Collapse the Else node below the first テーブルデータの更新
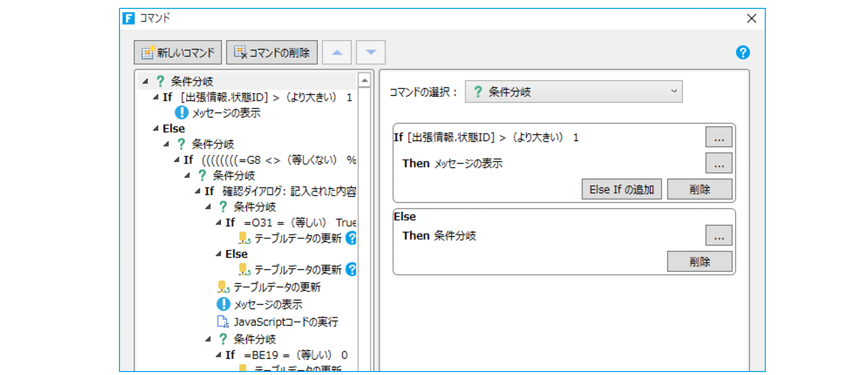 point(218,254)
